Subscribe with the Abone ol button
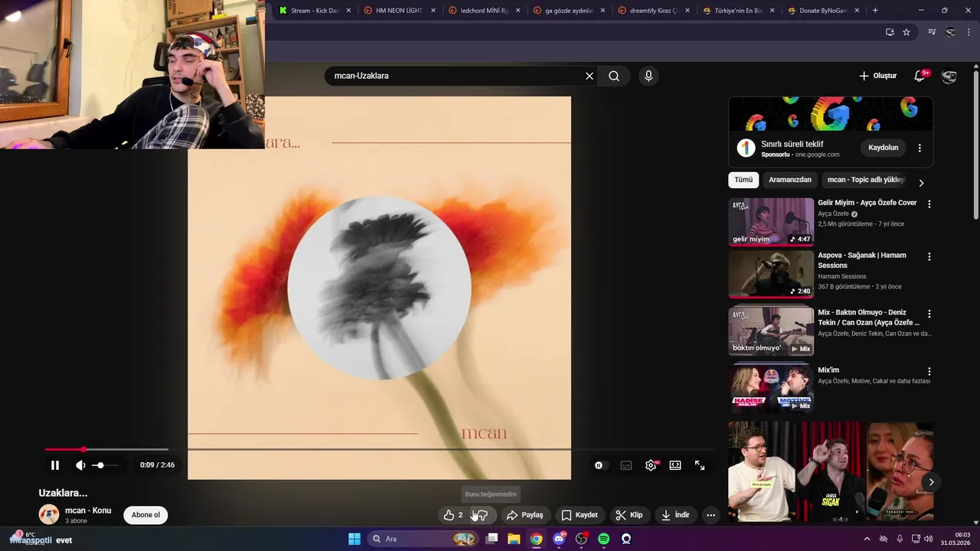This screenshot has height=551, width=980. [x=145, y=515]
